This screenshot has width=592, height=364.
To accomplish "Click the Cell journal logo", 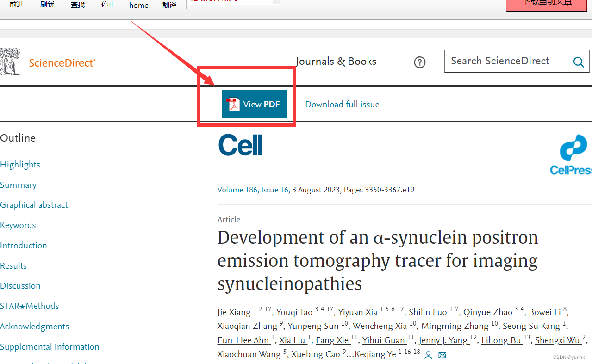I will click(x=241, y=145).
